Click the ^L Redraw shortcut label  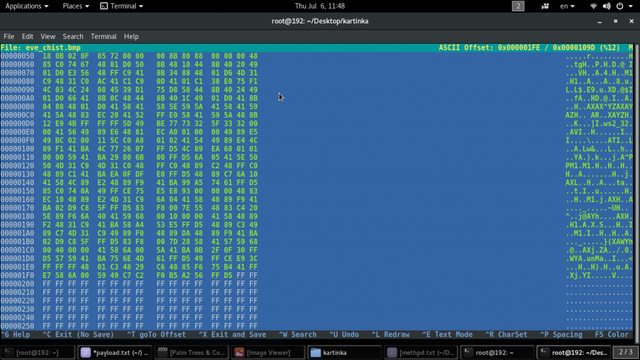(x=390, y=334)
